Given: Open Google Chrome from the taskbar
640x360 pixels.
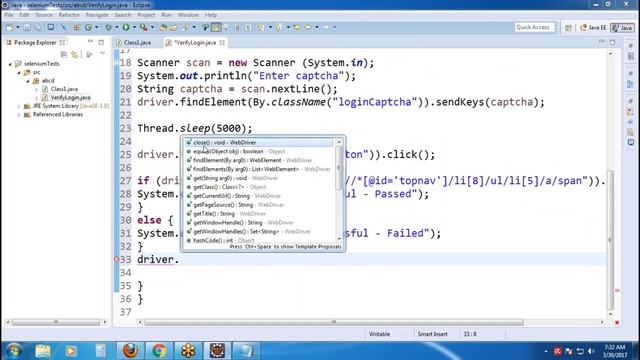Looking at the screenshot, I should [159, 351].
